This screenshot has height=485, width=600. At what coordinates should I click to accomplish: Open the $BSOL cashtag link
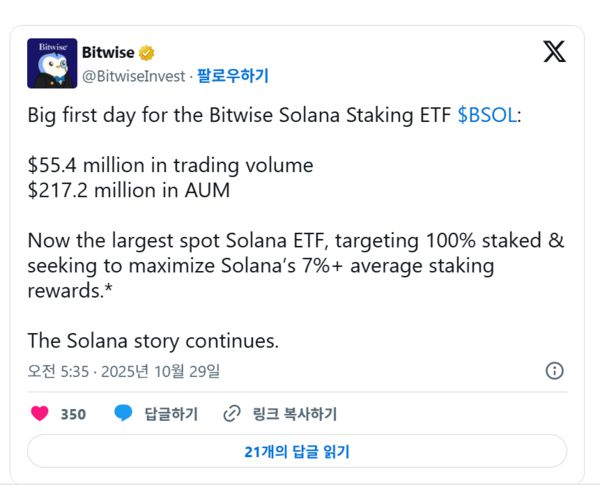click(x=487, y=115)
